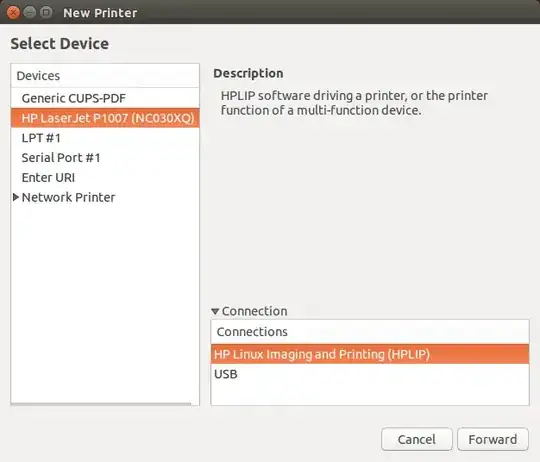The width and height of the screenshot is (540, 462).
Task: Select the USB connection
Action: (x=370, y=374)
